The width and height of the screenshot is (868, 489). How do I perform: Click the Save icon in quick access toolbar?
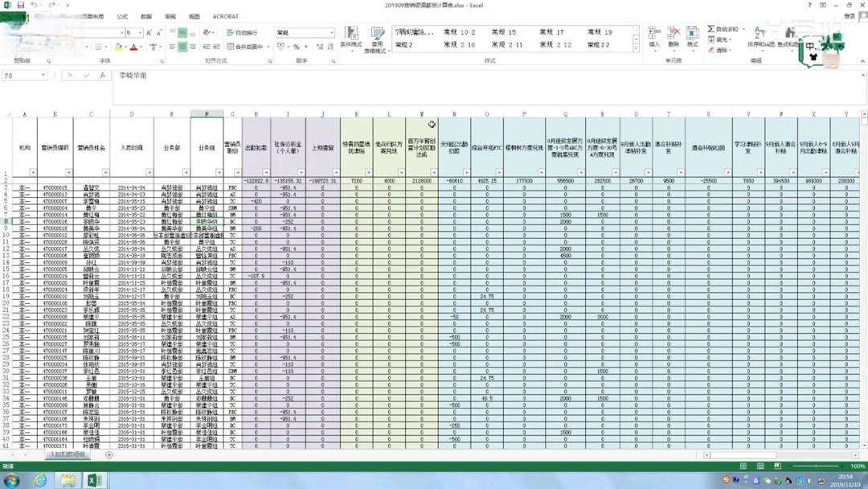(20, 5)
